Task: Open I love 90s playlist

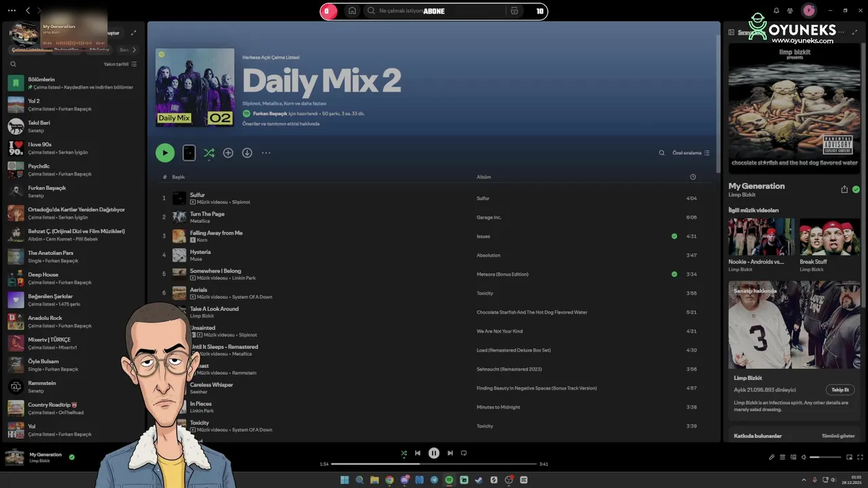Action: 75,148
